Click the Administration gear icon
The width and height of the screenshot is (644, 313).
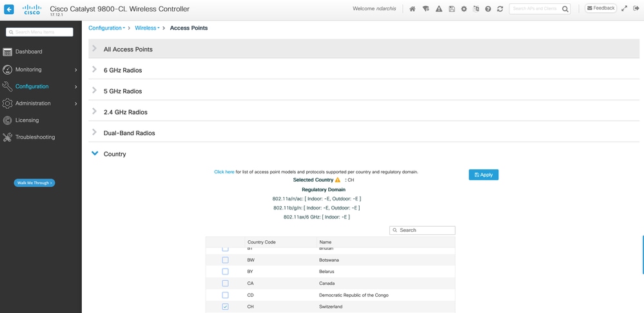[7, 104]
